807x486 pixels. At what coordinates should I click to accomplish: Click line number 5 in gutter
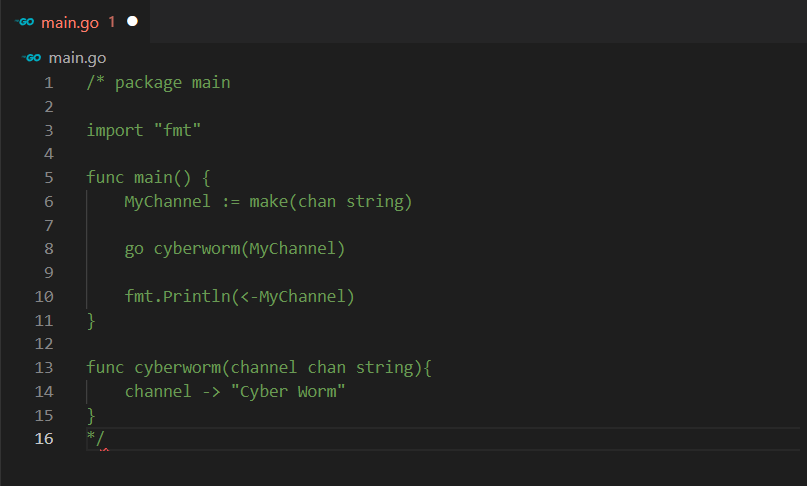49,178
